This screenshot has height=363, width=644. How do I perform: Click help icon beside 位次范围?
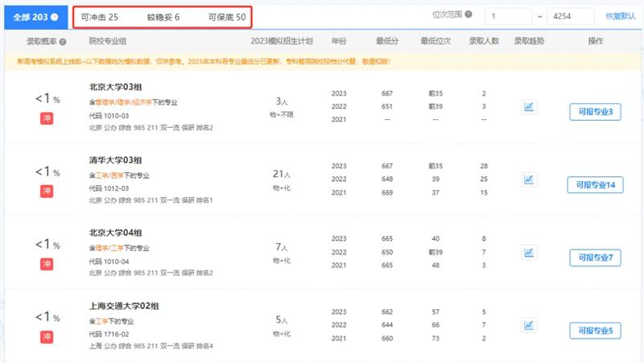(469, 15)
